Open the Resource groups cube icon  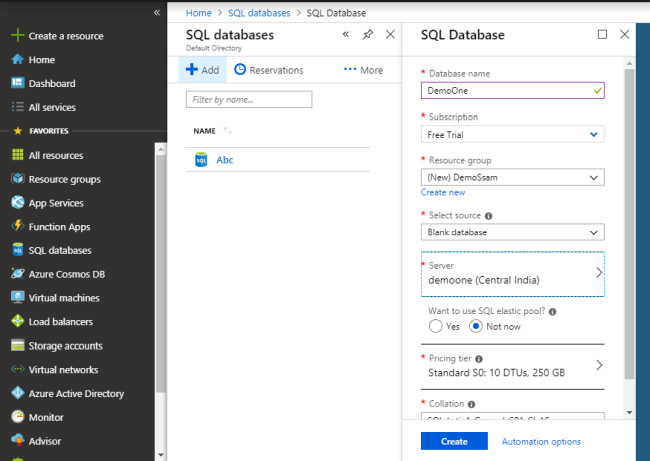tap(17, 179)
